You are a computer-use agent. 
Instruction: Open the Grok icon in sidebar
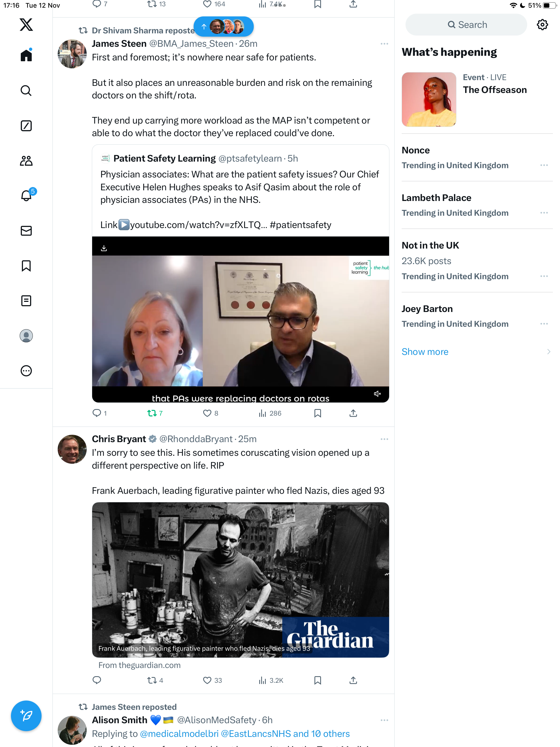[x=26, y=126]
